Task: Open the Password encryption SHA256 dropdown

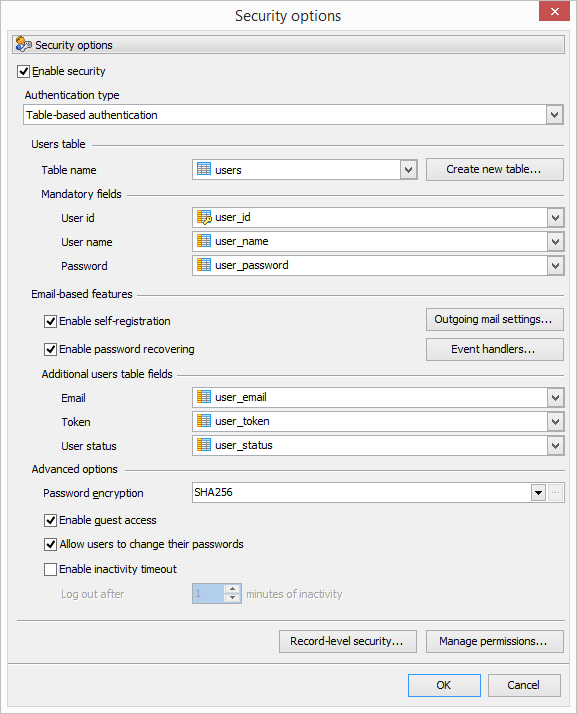Action: tap(538, 493)
